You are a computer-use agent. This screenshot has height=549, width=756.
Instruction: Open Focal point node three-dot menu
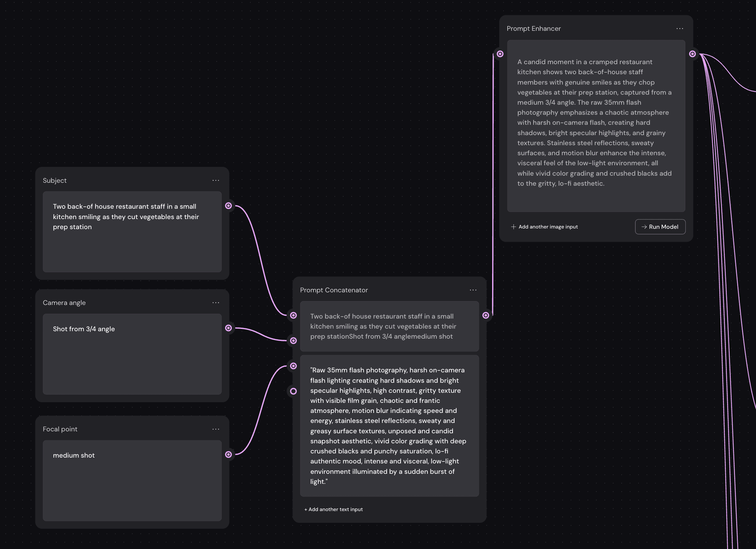click(216, 429)
